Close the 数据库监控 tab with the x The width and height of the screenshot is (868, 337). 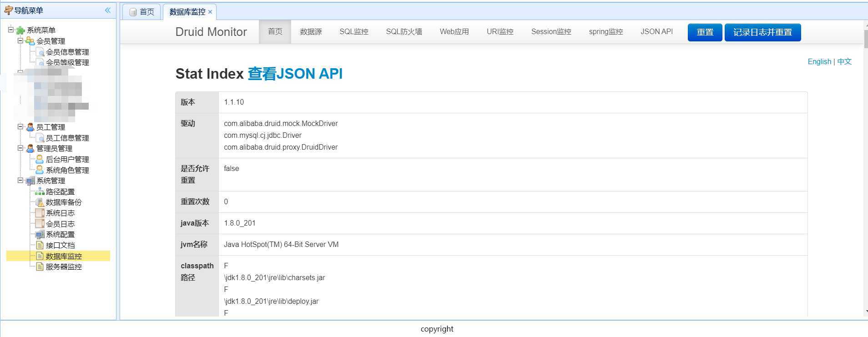point(210,12)
